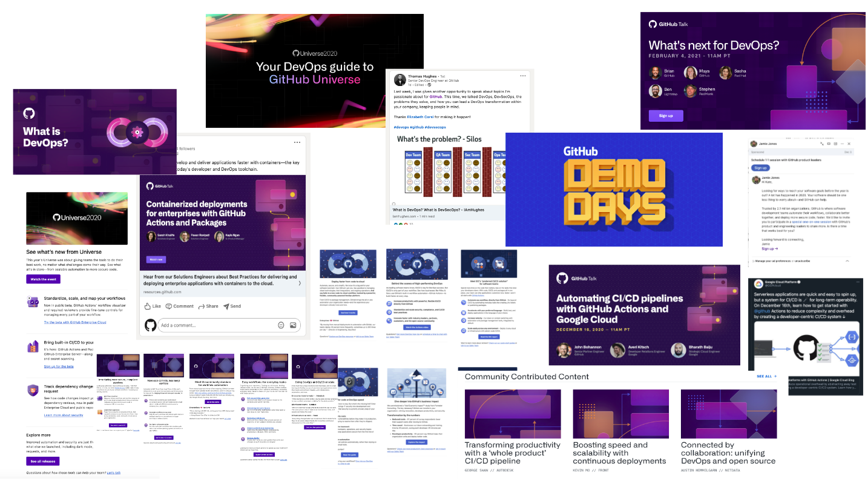This screenshot has width=868, height=487.
Task: Open three-dot menu on Containerized deployments post
Action: [x=297, y=142]
